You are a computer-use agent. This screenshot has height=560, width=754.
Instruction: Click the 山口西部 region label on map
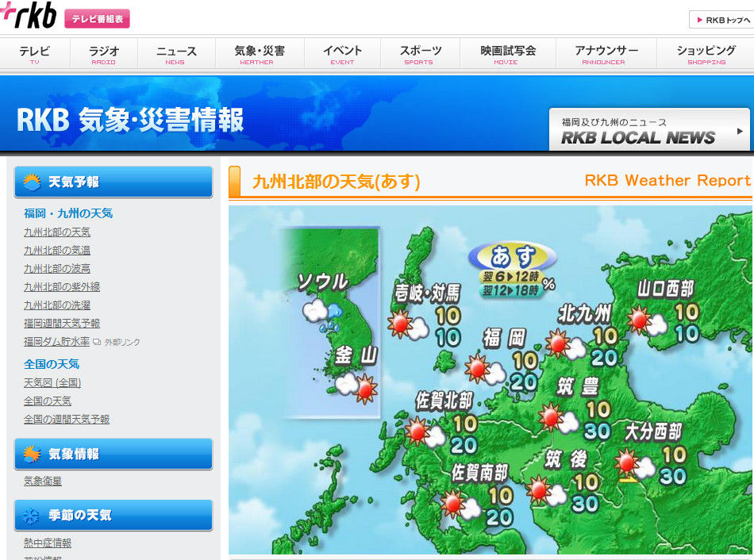(x=666, y=289)
